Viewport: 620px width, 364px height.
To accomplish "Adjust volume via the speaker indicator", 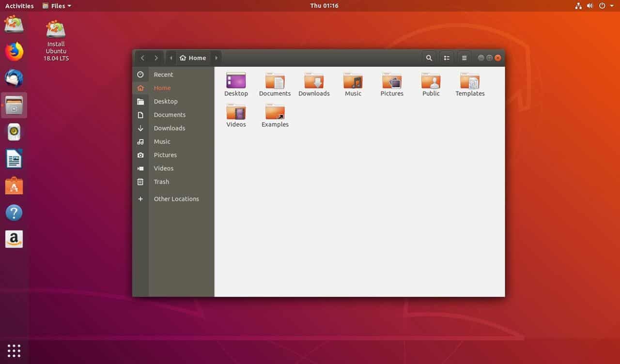I will pyautogui.click(x=589, y=5).
